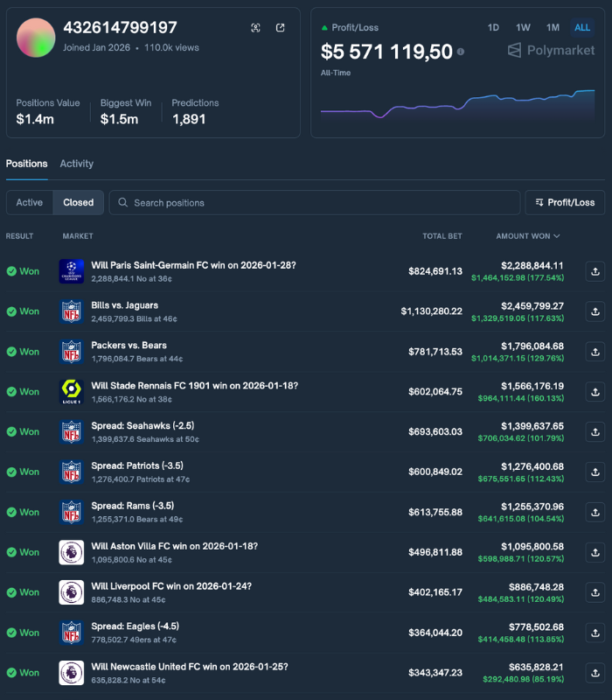Open the Will Newcastle United FC win market

pyautogui.click(x=190, y=667)
